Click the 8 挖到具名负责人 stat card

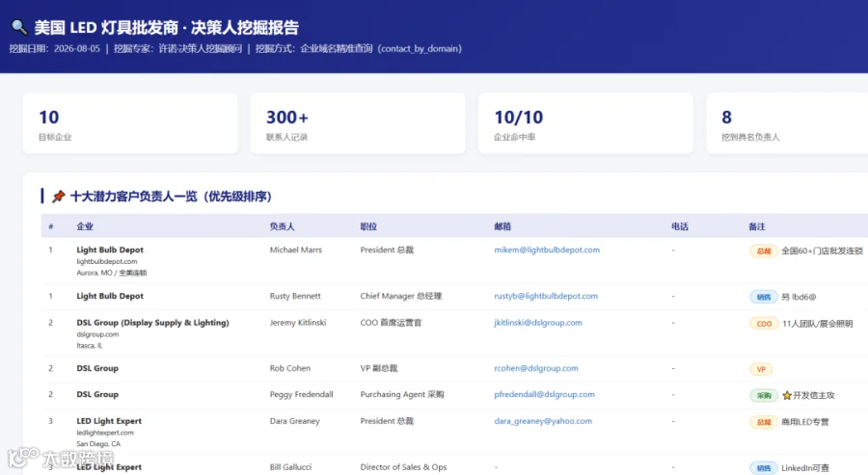[787, 123]
